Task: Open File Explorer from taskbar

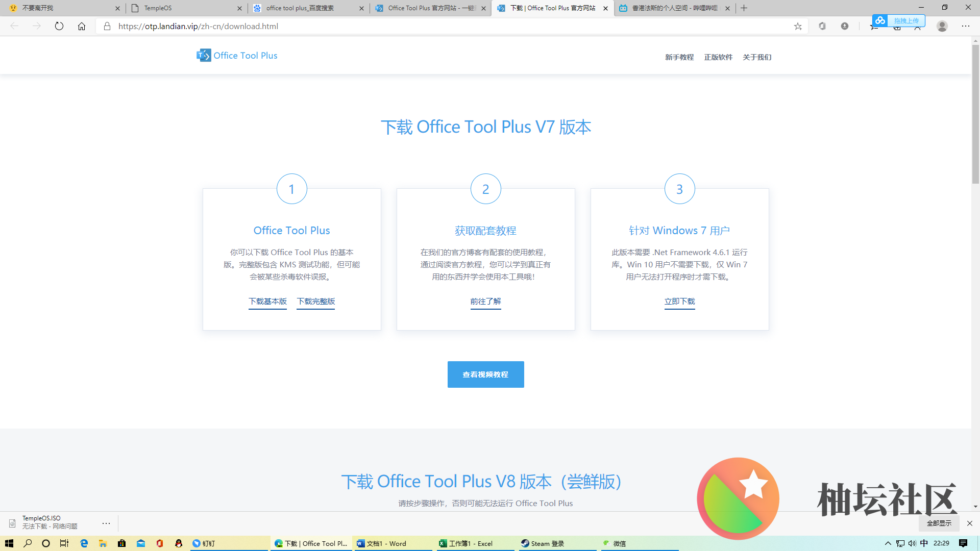Action: 103,543
